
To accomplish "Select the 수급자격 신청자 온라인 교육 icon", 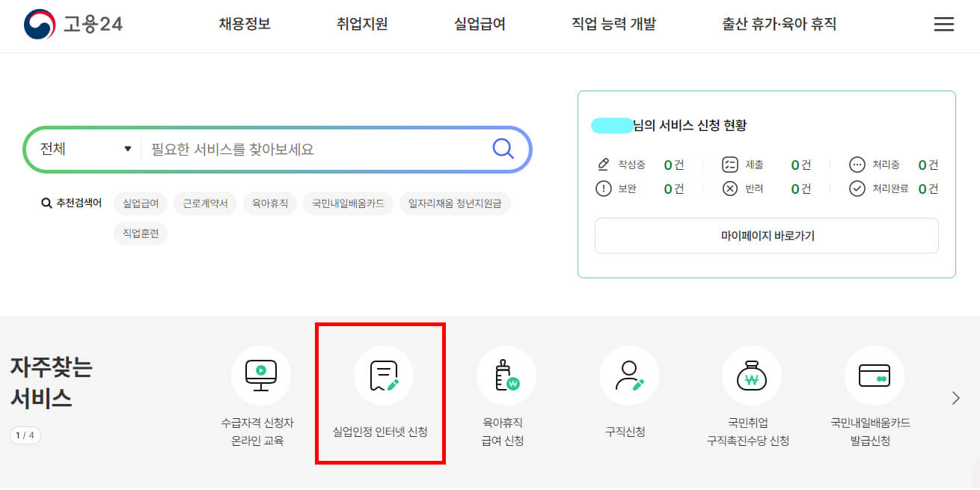I will pyautogui.click(x=260, y=376).
